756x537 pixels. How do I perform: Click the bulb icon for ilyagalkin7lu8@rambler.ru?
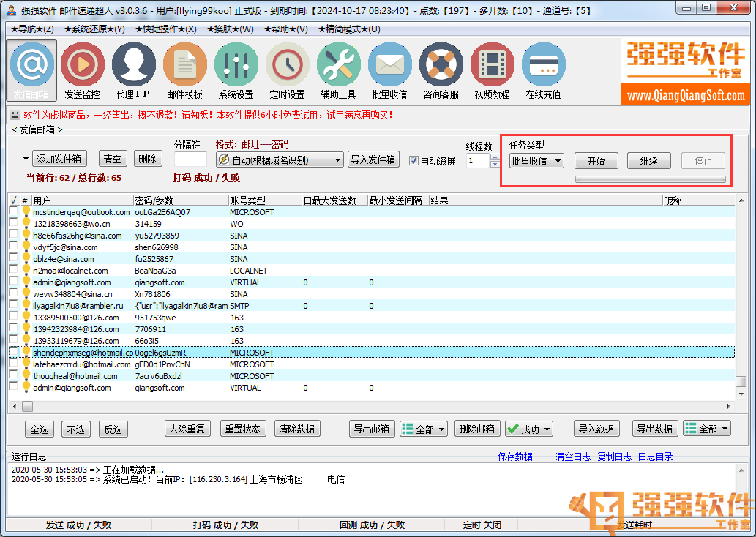pyautogui.click(x=26, y=305)
